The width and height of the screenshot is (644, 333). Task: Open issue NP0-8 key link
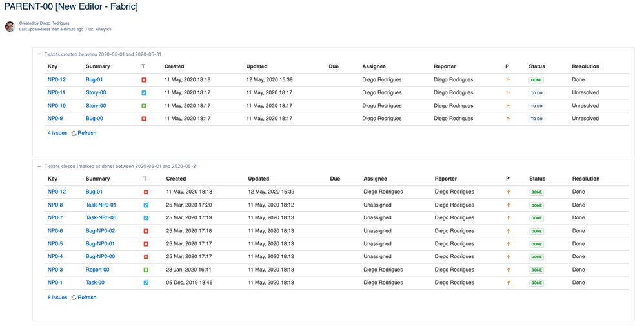pyautogui.click(x=55, y=205)
